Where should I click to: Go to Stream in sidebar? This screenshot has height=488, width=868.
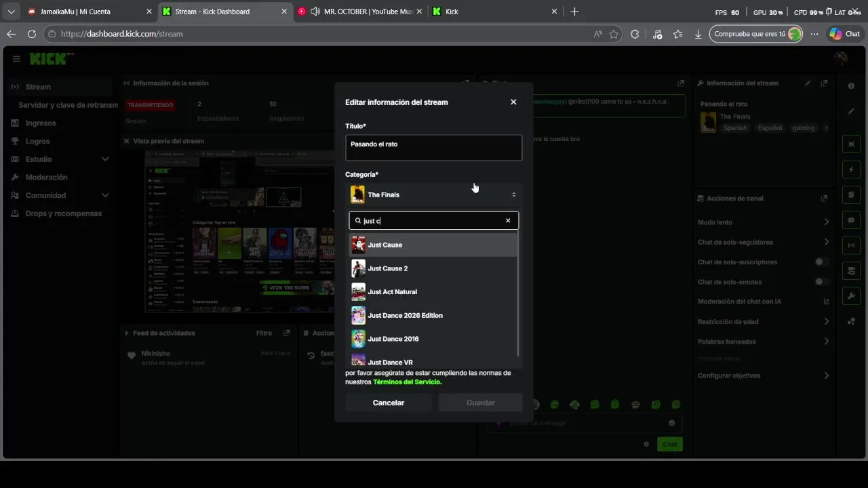click(x=59, y=87)
